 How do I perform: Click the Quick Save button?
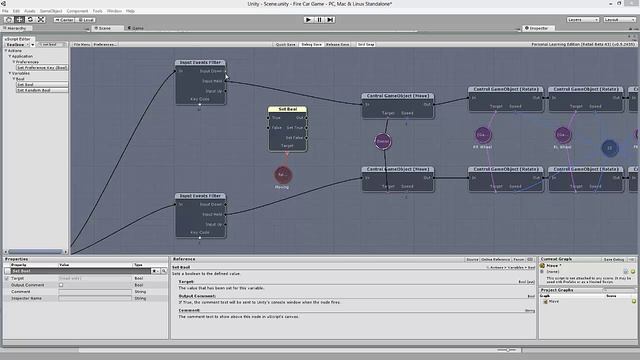[285, 44]
